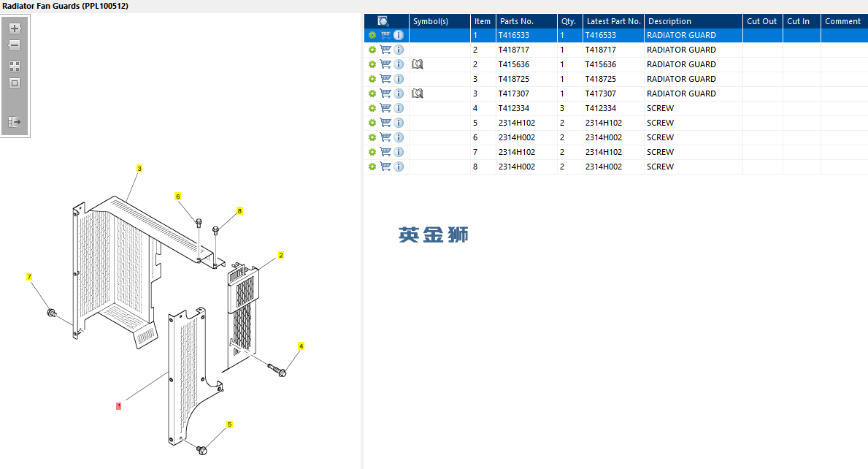Select callout 7 on the diagram

point(29,277)
